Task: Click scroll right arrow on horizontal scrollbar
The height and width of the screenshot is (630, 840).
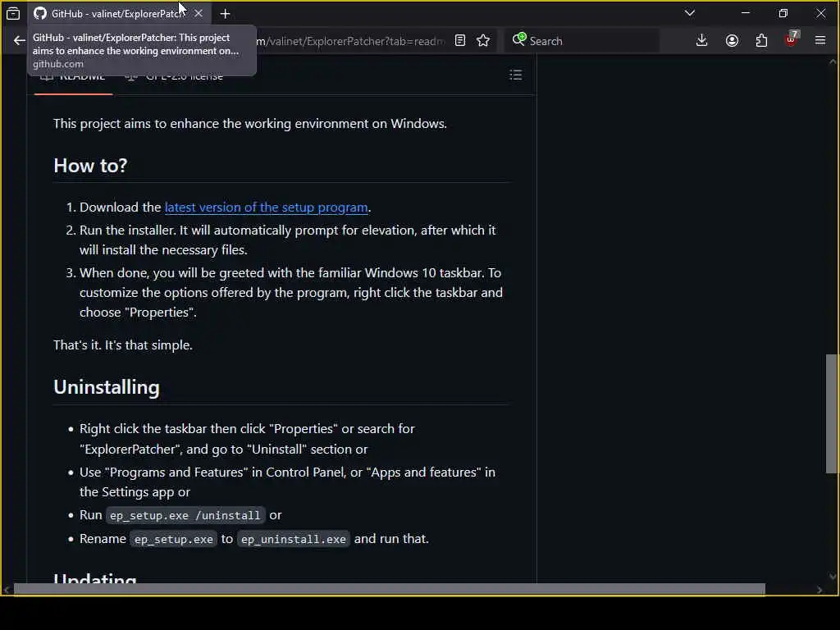Action: [x=819, y=590]
